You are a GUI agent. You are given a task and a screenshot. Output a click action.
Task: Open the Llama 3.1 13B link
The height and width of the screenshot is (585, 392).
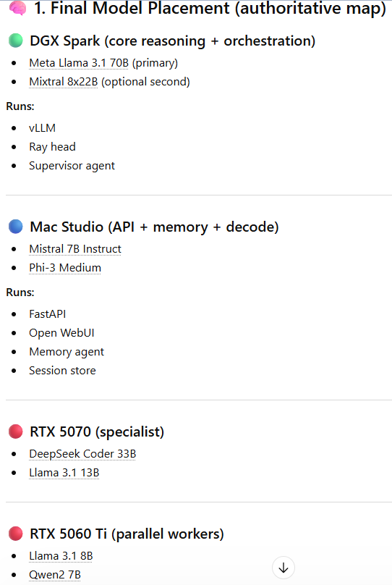[x=64, y=473]
